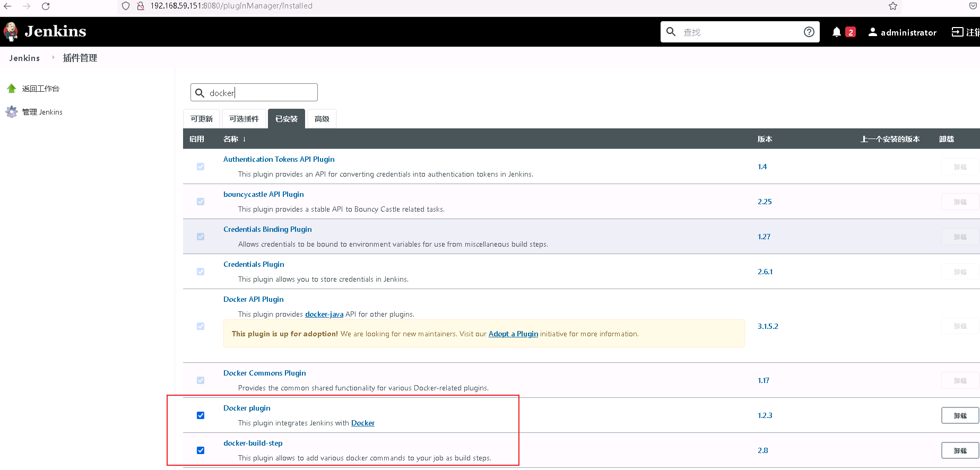Focus the plugin filter field containing docker
This screenshot has width=980, height=470.
[x=254, y=93]
